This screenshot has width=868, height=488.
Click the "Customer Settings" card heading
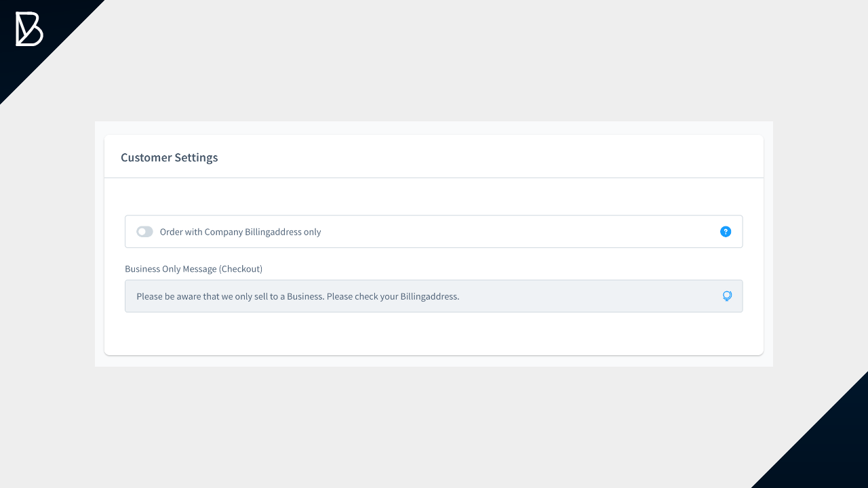pos(169,157)
